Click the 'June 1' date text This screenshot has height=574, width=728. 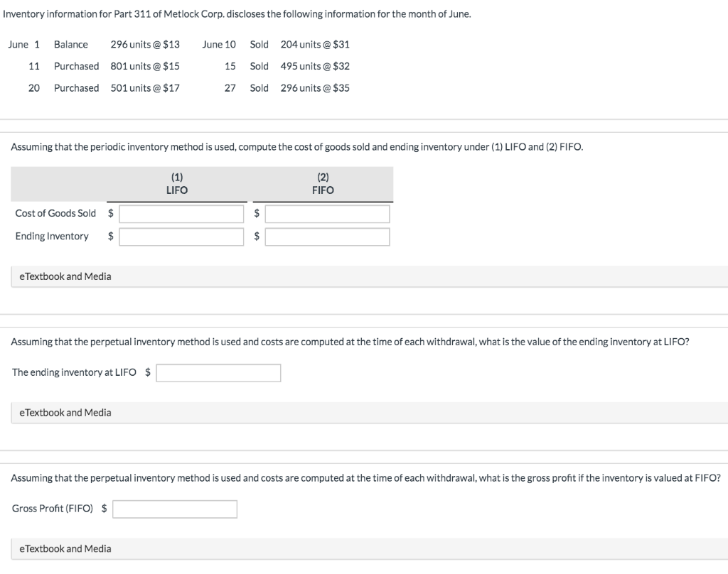(23, 45)
